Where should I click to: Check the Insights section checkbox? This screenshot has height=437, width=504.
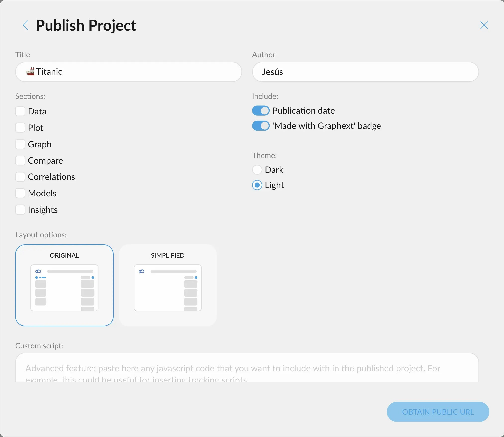point(20,210)
